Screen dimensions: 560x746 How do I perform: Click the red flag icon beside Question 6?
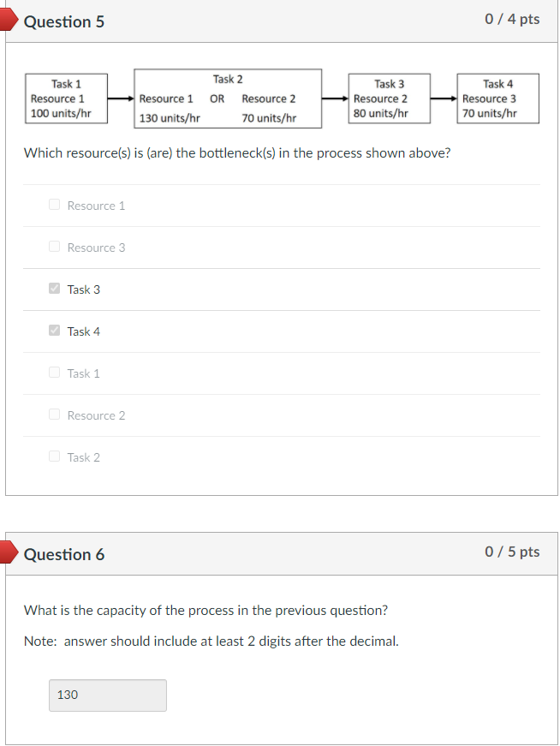point(9,554)
